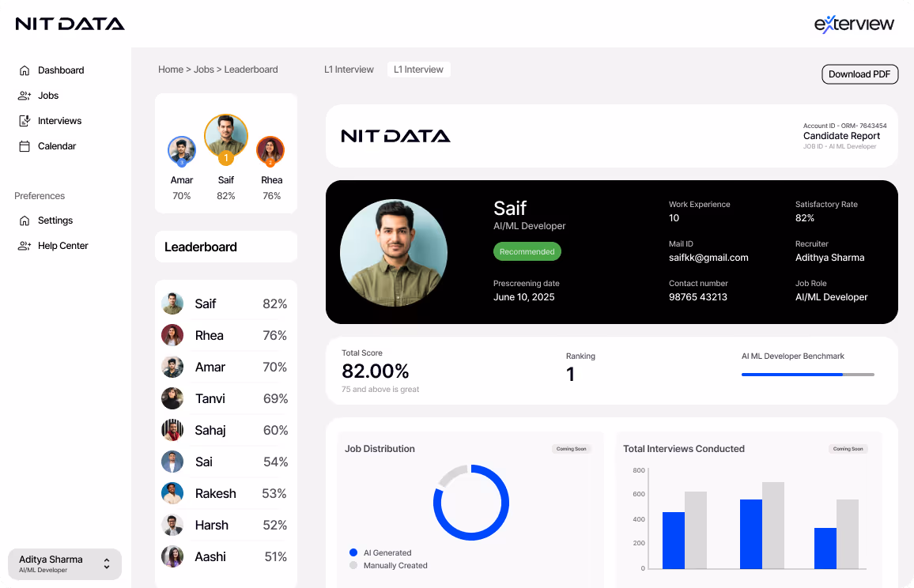Select Harsh's avatar in the leaderboard list
Viewport: 914px width, 588px height.
[172, 525]
